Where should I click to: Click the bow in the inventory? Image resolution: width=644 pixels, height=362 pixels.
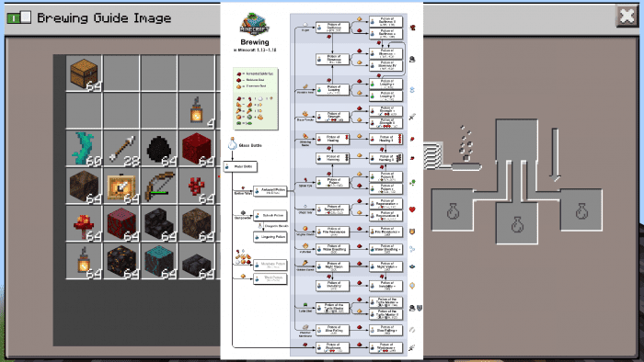[x=159, y=187]
